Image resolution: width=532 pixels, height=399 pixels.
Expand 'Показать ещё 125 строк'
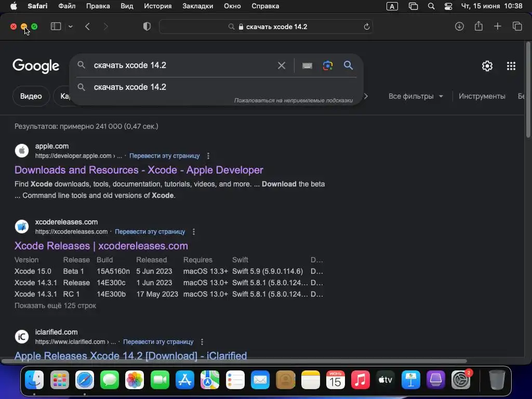[x=55, y=305]
